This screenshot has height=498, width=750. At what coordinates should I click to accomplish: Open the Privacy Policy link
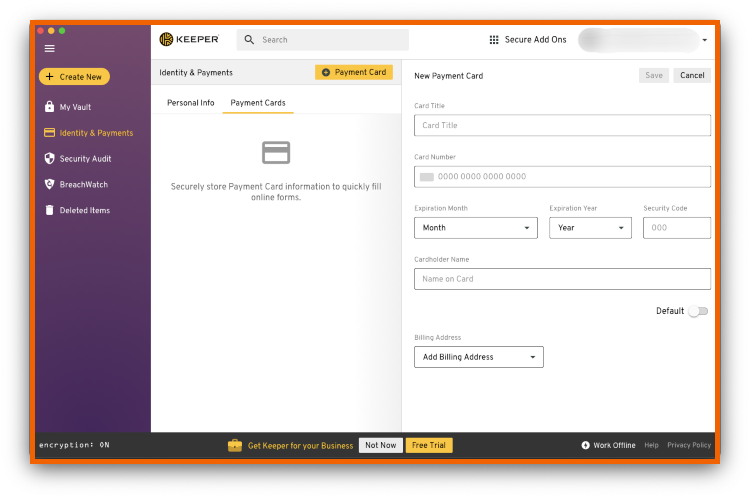pos(689,445)
